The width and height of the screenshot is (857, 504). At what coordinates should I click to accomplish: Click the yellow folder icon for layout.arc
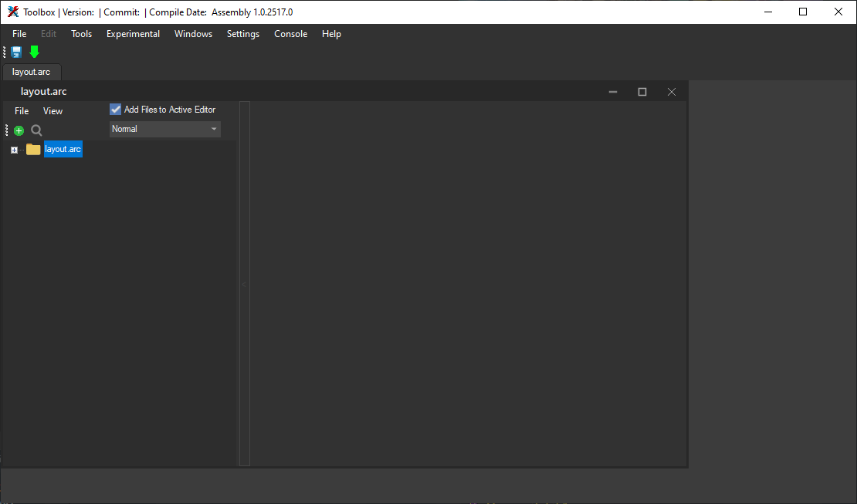pyautogui.click(x=33, y=150)
